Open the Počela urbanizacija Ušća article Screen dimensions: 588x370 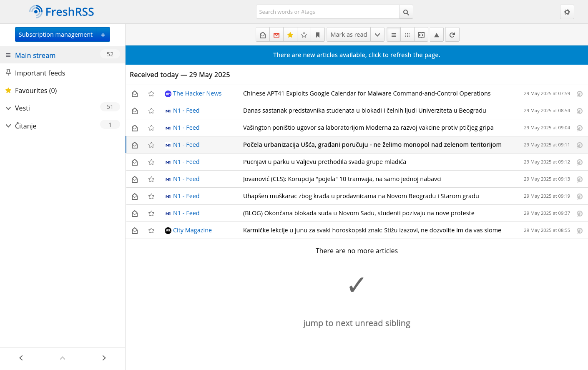click(372, 145)
